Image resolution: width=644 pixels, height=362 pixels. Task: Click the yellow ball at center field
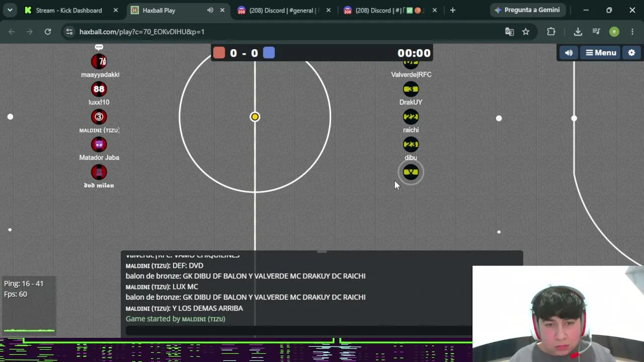coord(255,117)
